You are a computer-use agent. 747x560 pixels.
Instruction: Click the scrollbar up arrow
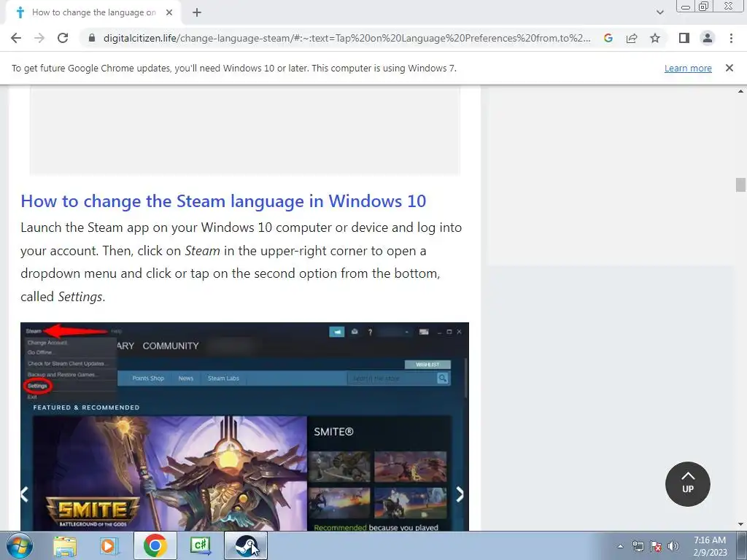point(740,91)
